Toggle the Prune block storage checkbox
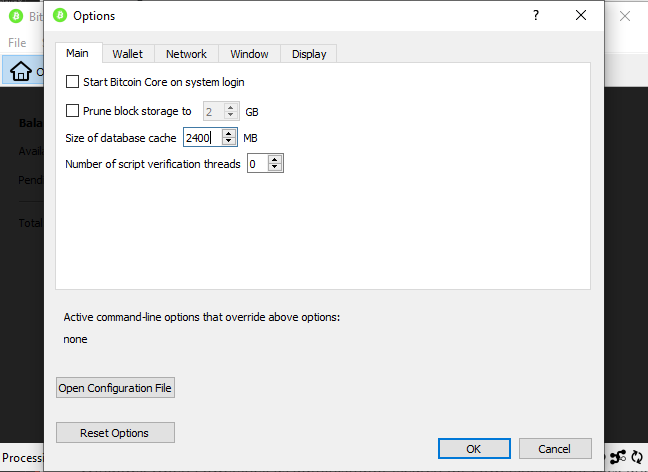The width and height of the screenshot is (648, 472). pos(72,111)
